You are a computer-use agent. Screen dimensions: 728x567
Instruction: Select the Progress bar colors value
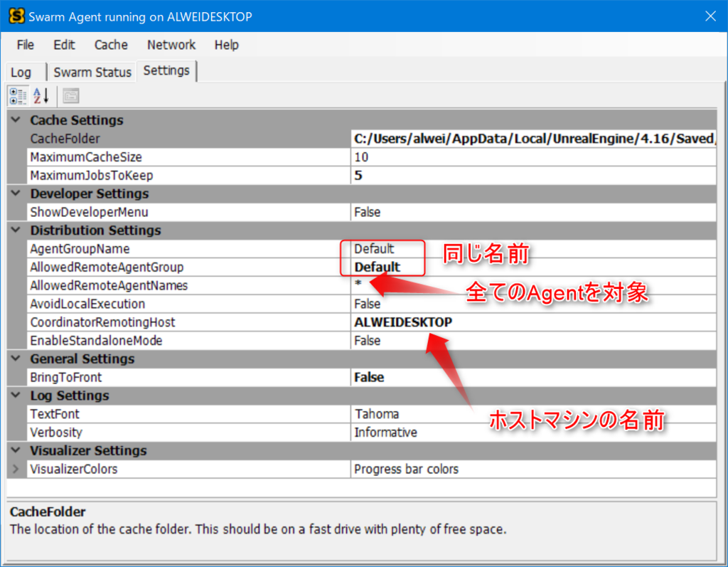point(533,469)
